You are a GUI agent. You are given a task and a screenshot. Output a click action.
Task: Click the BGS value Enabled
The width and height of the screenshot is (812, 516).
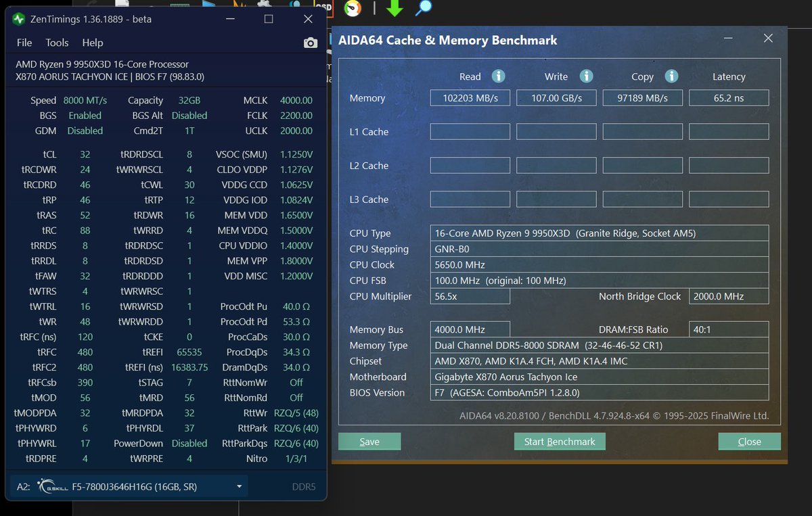[85, 116]
